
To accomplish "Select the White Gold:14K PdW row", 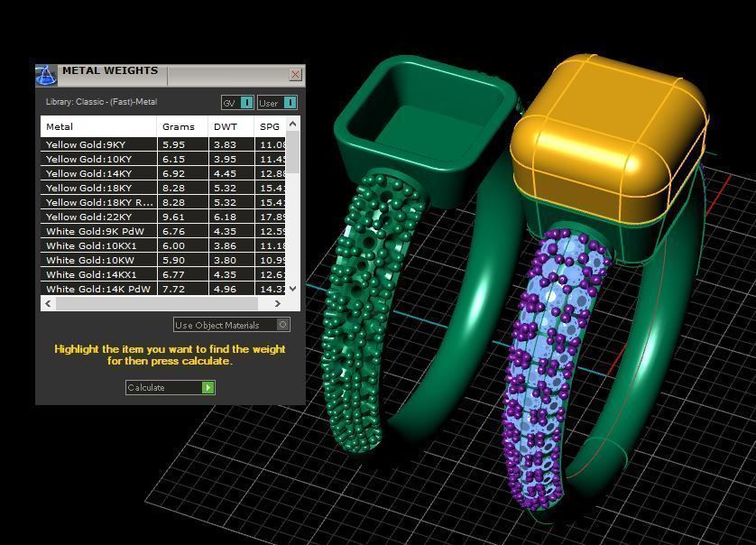I will tap(163, 289).
